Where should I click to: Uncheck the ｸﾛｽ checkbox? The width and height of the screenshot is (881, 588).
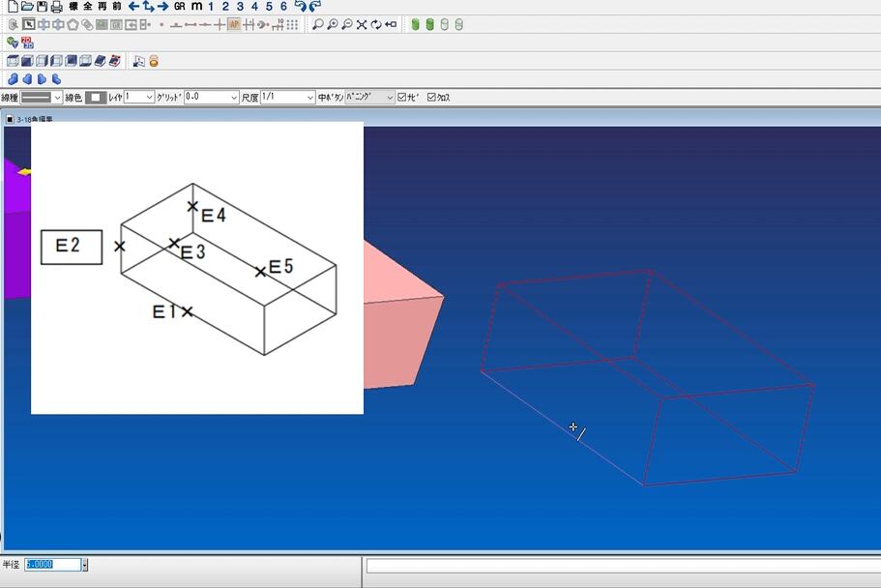click(431, 98)
